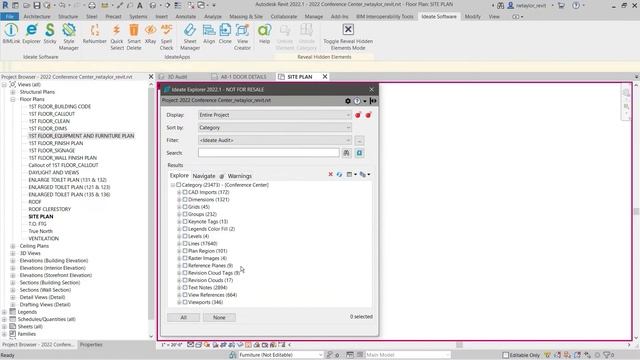
Task: Open the Align tool in IdeateApps
Action: coord(209,33)
